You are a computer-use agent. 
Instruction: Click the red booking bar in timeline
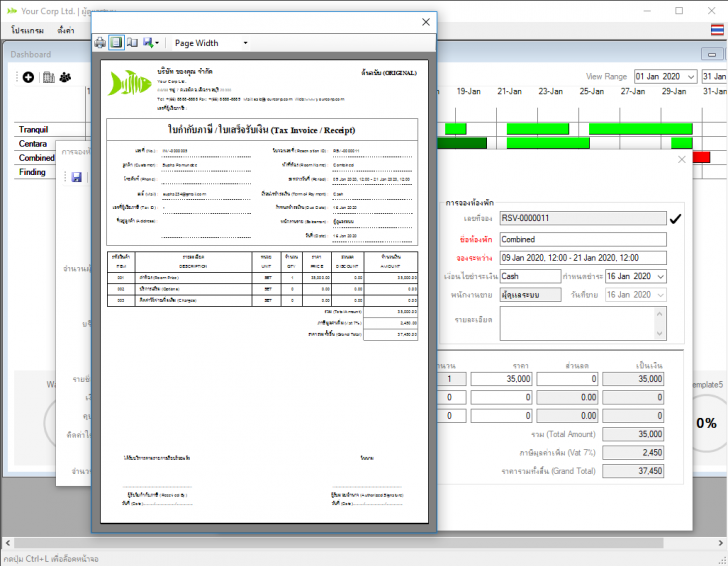(x=701, y=158)
